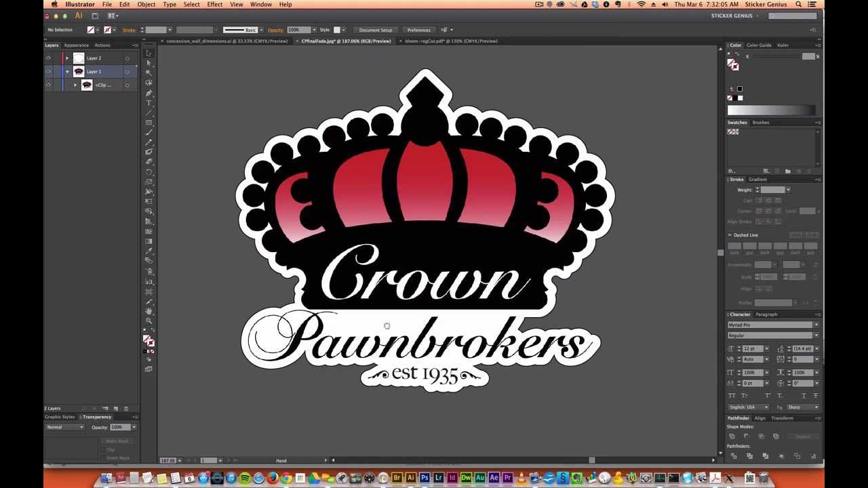The image size is (868, 488).
Task: Click the Divide pathfinder icon
Action: (733, 456)
